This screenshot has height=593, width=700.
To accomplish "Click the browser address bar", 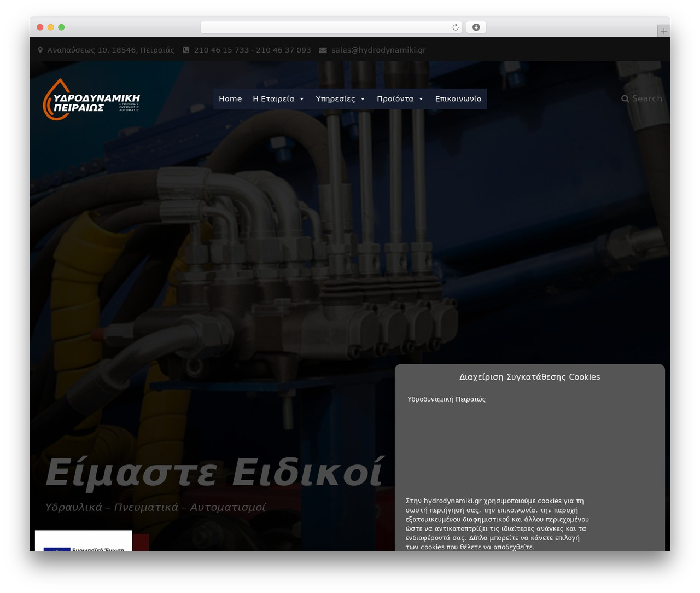I will (331, 27).
